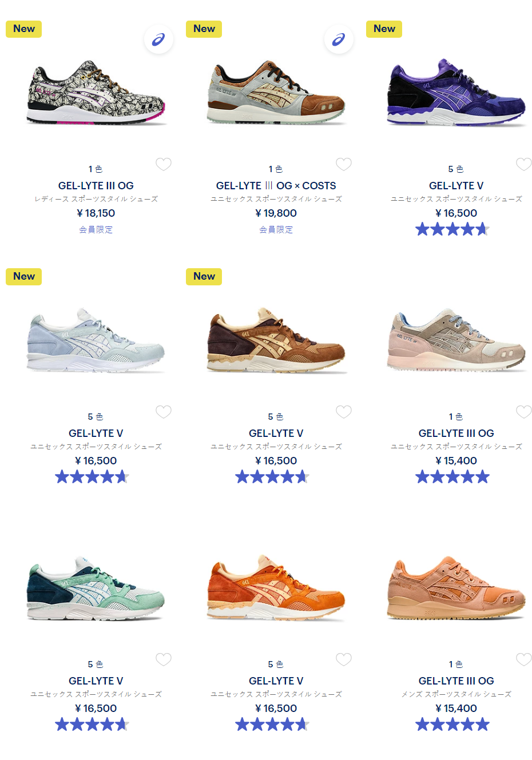The image size is (532, 760).
Task: Toggle wishlist heart for GEL-LYTE III OG × COSTS
Action: point(344,164)
